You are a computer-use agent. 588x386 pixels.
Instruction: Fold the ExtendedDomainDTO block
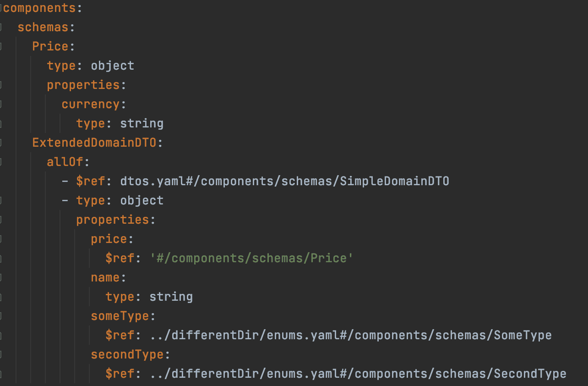(x=1, y=143)
